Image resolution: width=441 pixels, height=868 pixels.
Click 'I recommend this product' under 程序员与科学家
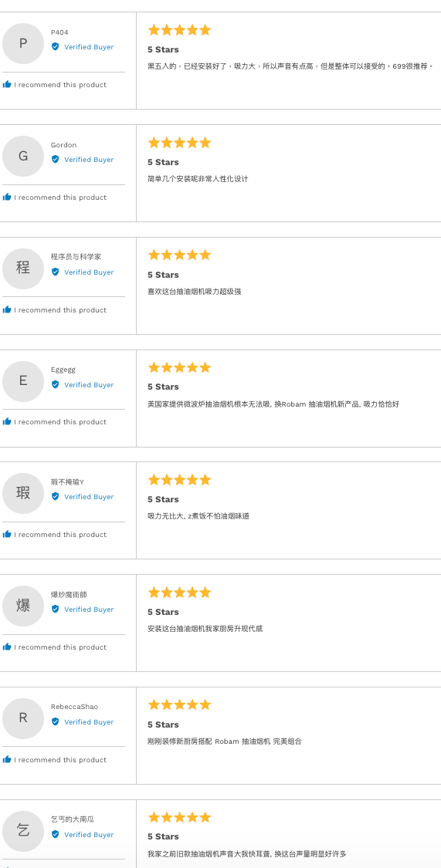click(x=60, y=310)
